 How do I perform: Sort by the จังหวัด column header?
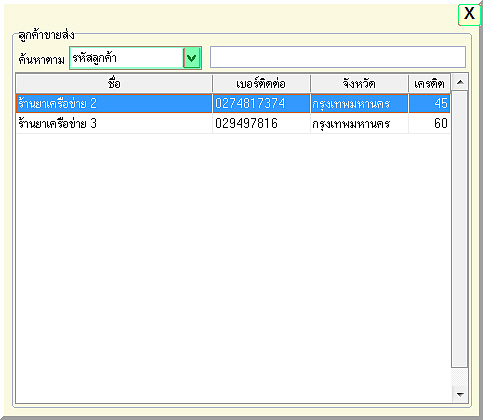tap(359, 83)
